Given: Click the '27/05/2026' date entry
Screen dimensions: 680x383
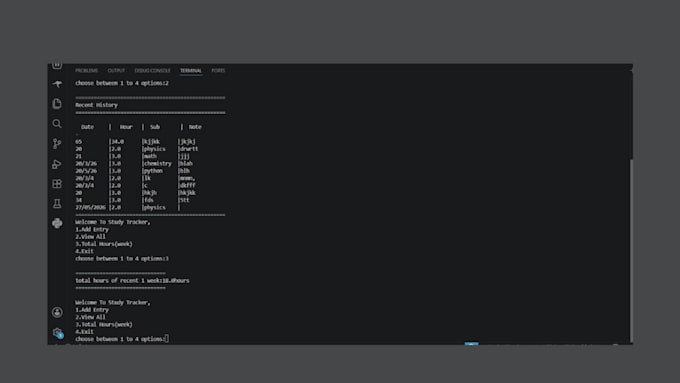Looking at the screenshot, I should pos(90,207).
